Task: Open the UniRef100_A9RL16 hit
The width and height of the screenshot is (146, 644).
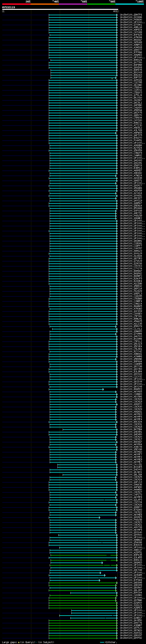Action: [x=131, y=27]
